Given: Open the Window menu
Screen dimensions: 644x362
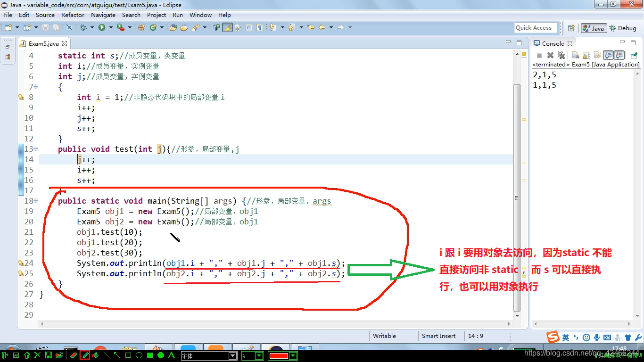Looking at the screenshot, I should [x=201, y=15].
